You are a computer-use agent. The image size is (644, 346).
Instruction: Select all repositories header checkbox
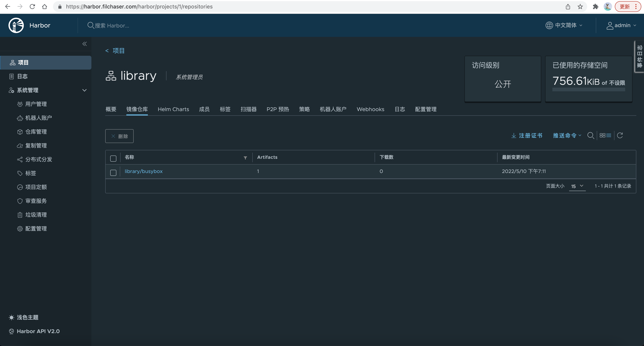113,158
